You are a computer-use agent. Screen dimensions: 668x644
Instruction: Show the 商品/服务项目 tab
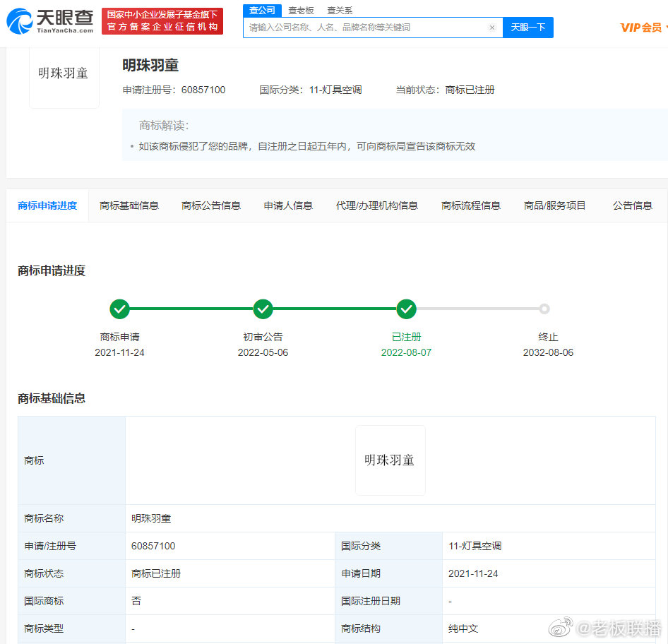pyautogui.click(x=554, y=205)
